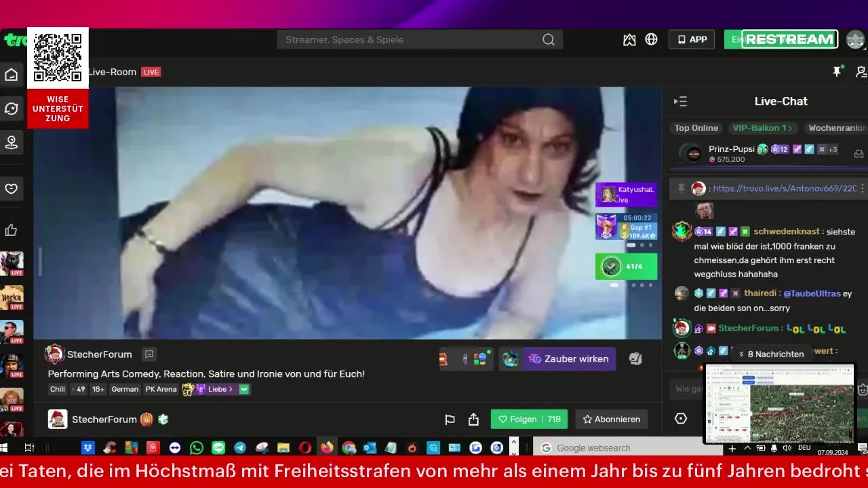Click the KatyushaLive PK overlay
This screenshot has width=868, height=488.
(626, 195)
